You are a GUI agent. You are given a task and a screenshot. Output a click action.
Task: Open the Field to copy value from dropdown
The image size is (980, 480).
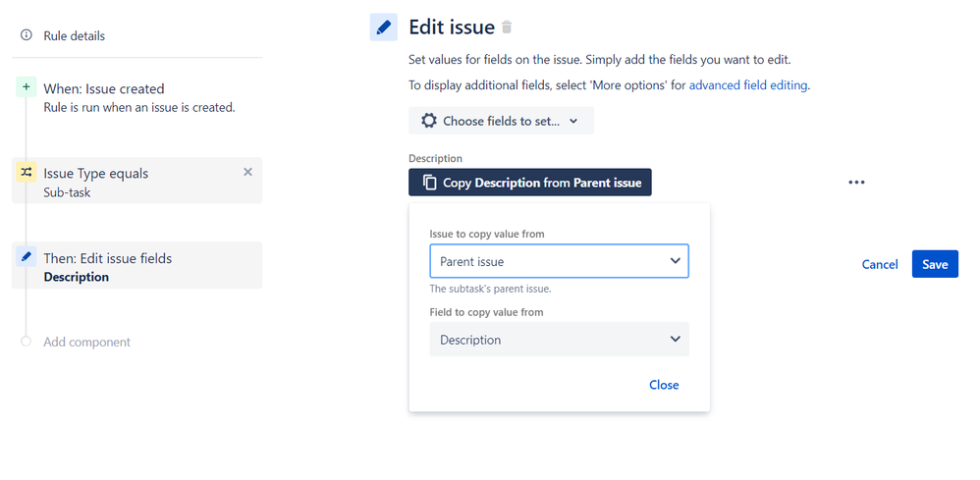point(560,340)
